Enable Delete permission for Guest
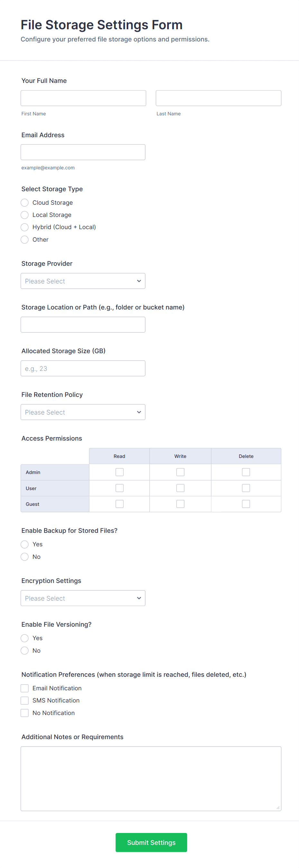 pos(246,504)
